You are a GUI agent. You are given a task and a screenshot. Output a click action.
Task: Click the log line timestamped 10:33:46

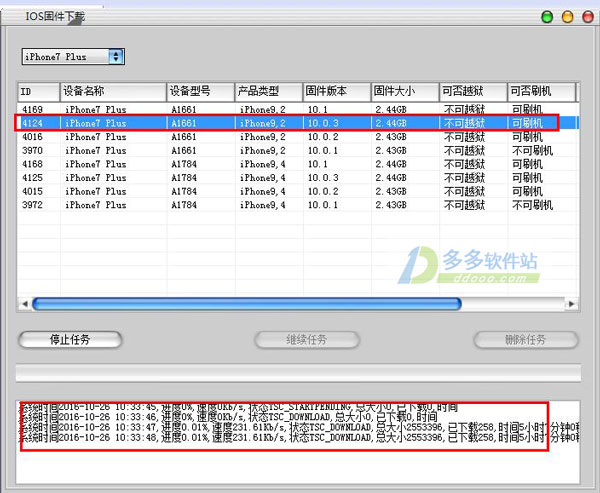click(x=228, y=416)
